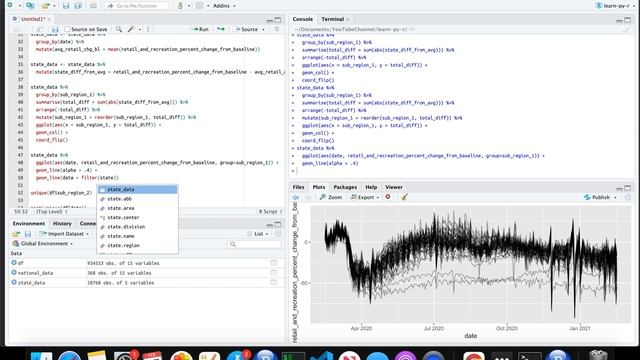Click the Create a project icon
This screenshot has height=360, width=640.
pyautogui.click(x=30, y=6)
